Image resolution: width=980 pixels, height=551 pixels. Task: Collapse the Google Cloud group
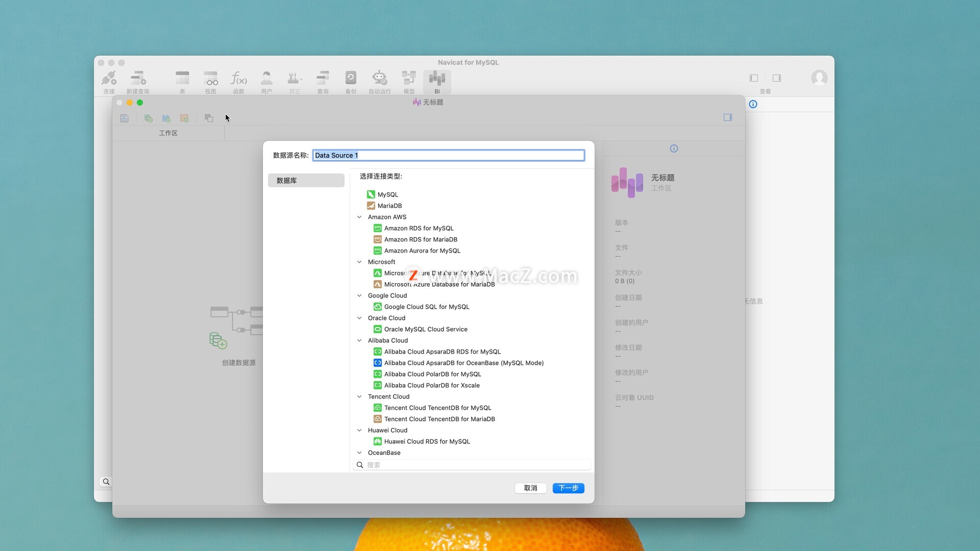359,295
